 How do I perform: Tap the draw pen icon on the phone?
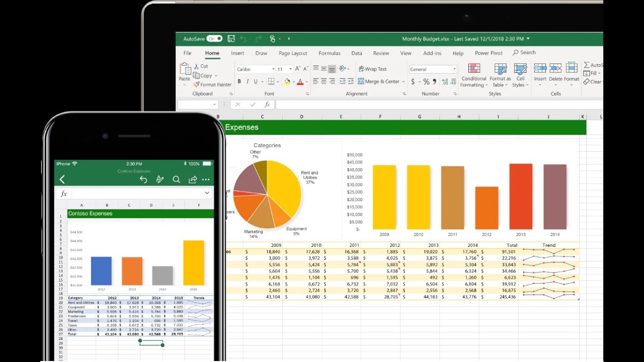(159, 179)
